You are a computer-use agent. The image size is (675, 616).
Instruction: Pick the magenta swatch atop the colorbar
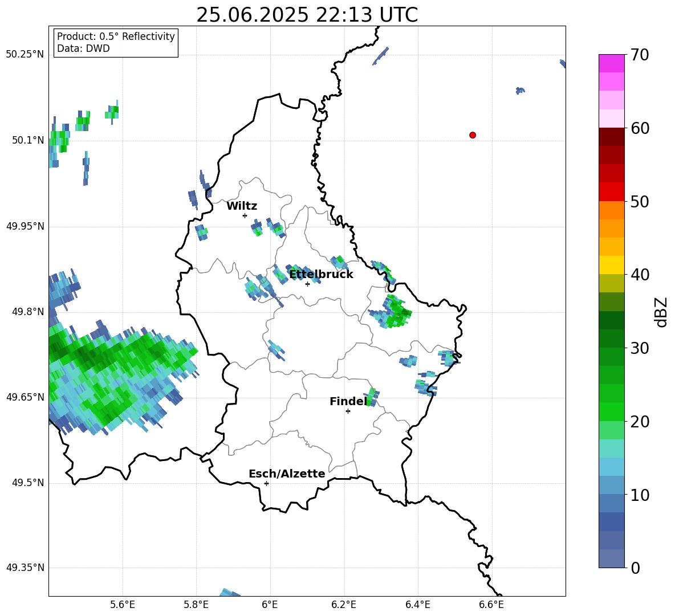point(611,63)
